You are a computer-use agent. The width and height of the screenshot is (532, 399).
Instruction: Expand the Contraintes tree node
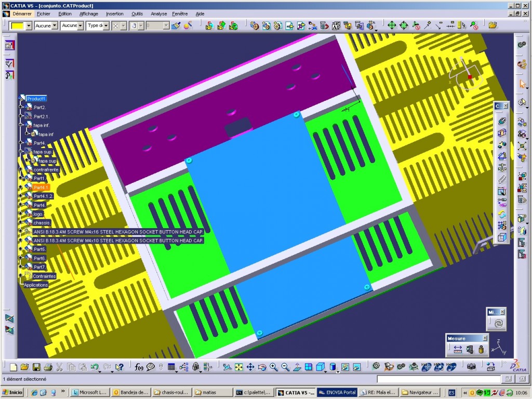point(21,276)
